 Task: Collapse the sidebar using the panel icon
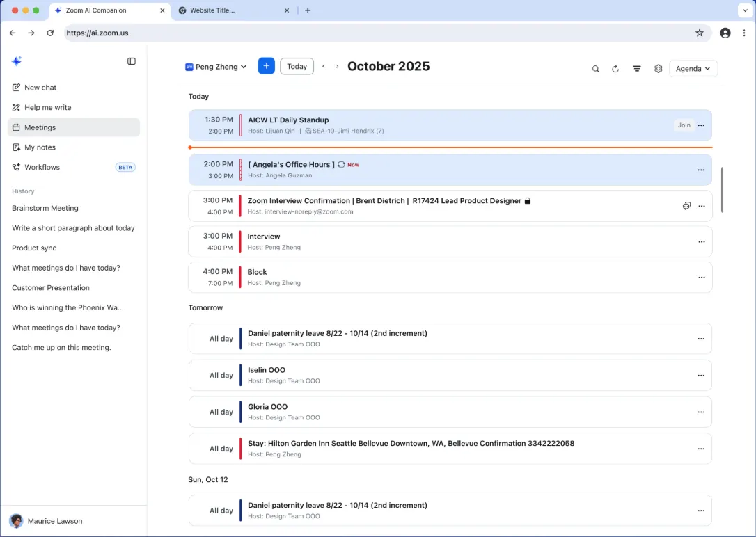point(132,61)
